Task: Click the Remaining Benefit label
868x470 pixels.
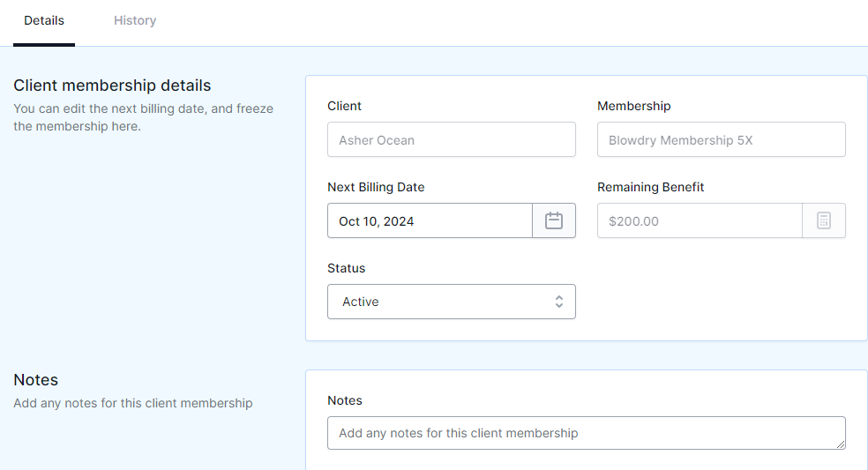Action: (650, 187)
